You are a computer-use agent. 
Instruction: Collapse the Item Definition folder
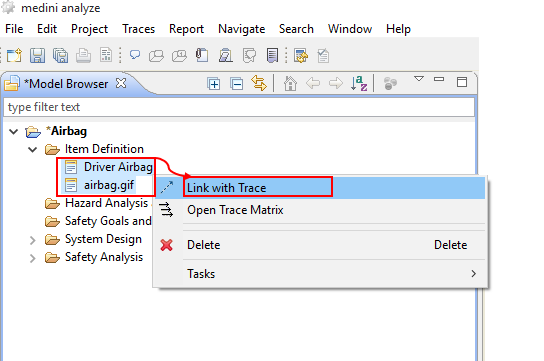[x=33, y=149]
